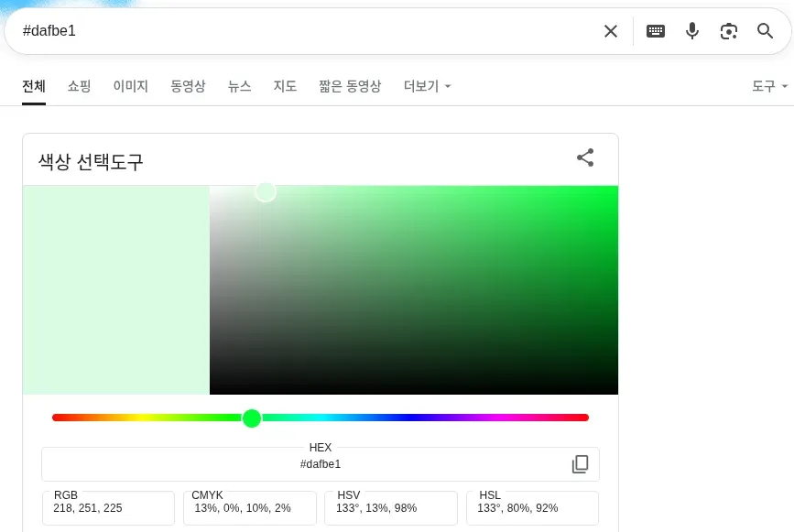Viewport: 794px width, 532px height.
Task: Click the green hue slider handle
Action: 252,418
